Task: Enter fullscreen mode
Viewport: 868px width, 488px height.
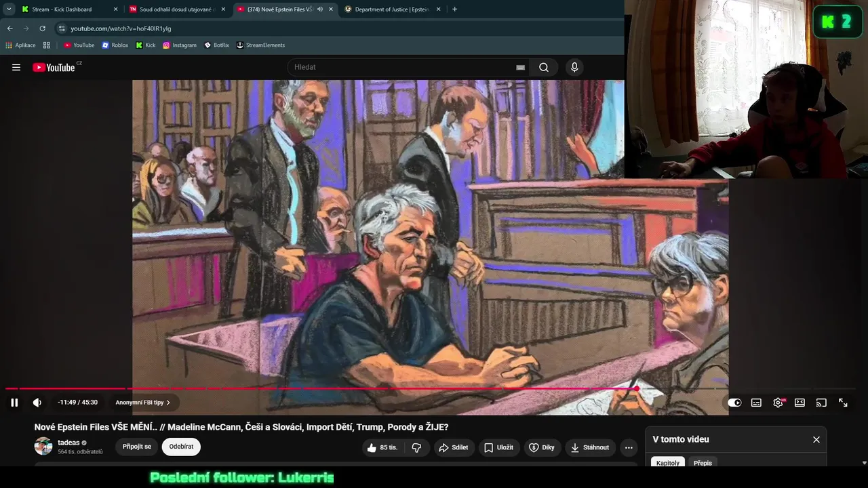Action: click(x=843, y=403)
